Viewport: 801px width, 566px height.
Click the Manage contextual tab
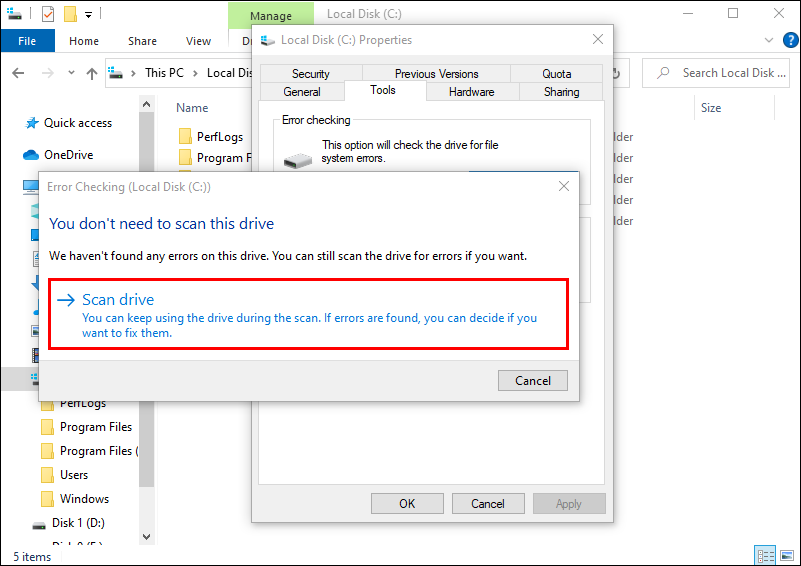point(271,16)
